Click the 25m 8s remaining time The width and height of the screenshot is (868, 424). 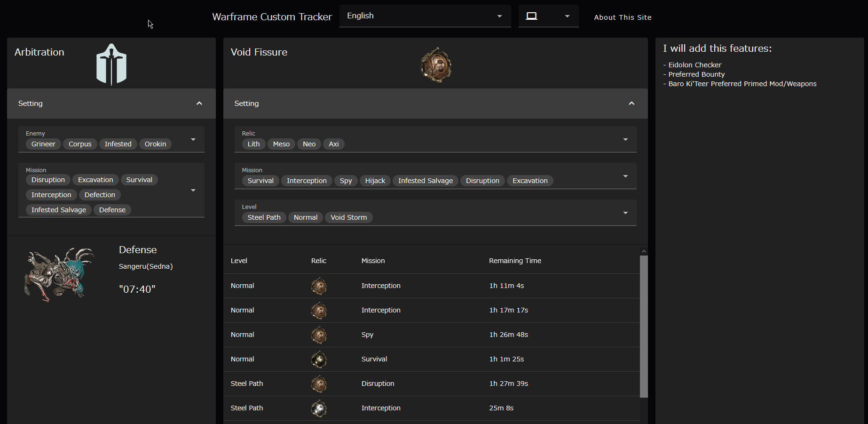[501, 408]
